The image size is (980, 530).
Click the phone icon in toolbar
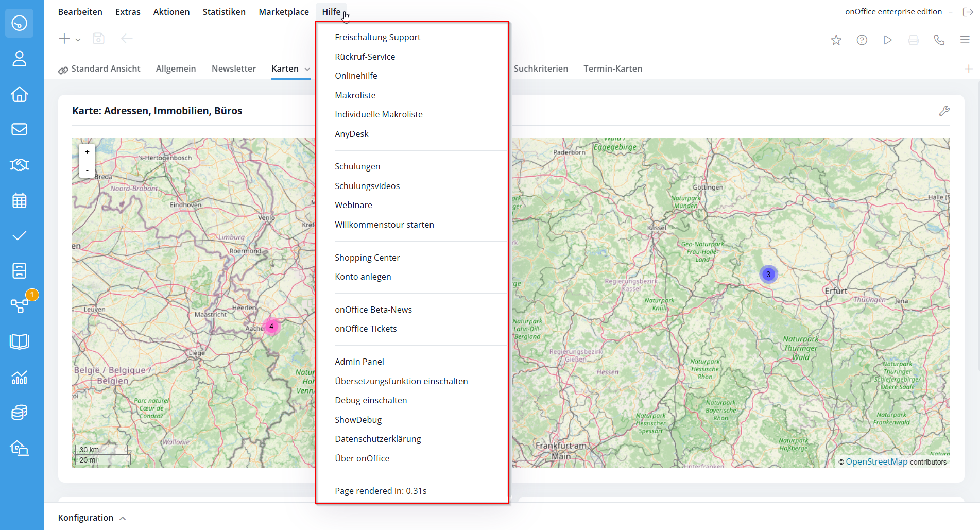[x=939, y=40]
